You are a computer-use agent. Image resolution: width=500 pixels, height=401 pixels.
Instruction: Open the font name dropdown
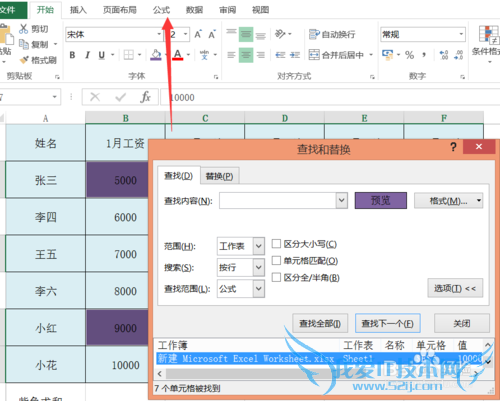tap(159, 34)
